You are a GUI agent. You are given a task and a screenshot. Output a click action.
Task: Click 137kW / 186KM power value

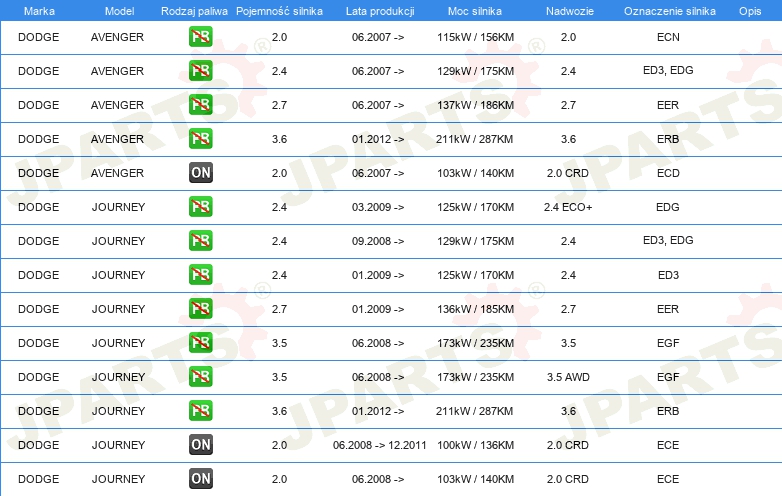tap(475, 105)
